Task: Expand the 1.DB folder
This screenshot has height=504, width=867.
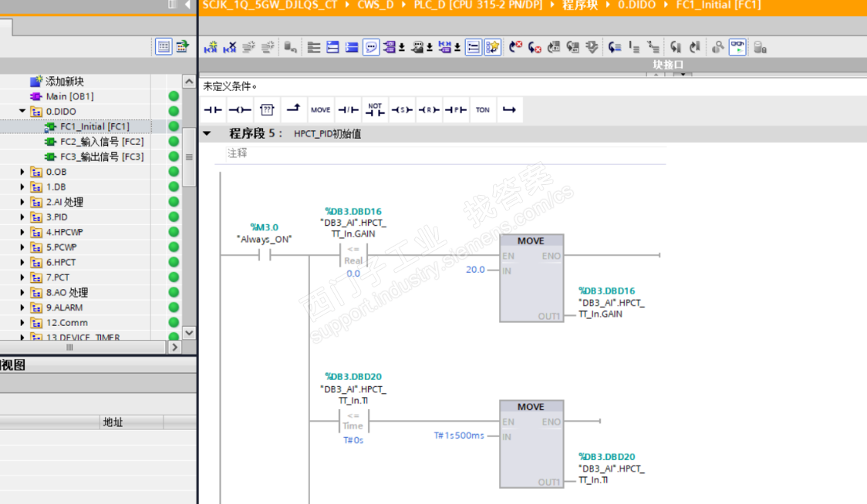Action: [22, 186]
